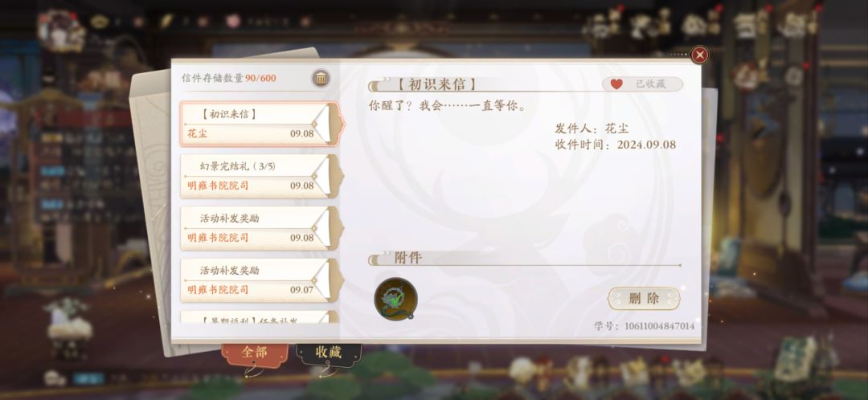This screenshot has width=868, height=400.
Task: Click the trash can bulk-delete icon
Action: [321, 79]
